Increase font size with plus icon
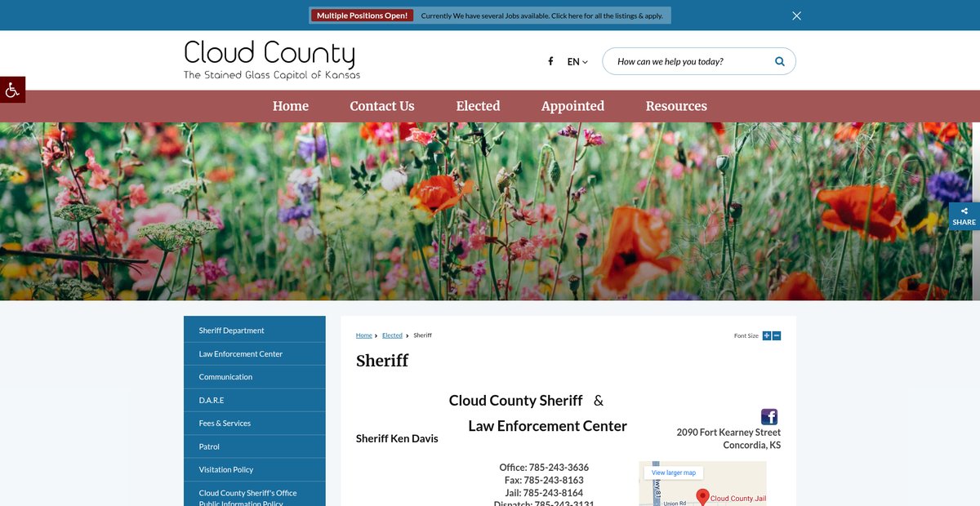Image resolution: width=980 pixels, height=506 pixels. (x=767, y=335)
